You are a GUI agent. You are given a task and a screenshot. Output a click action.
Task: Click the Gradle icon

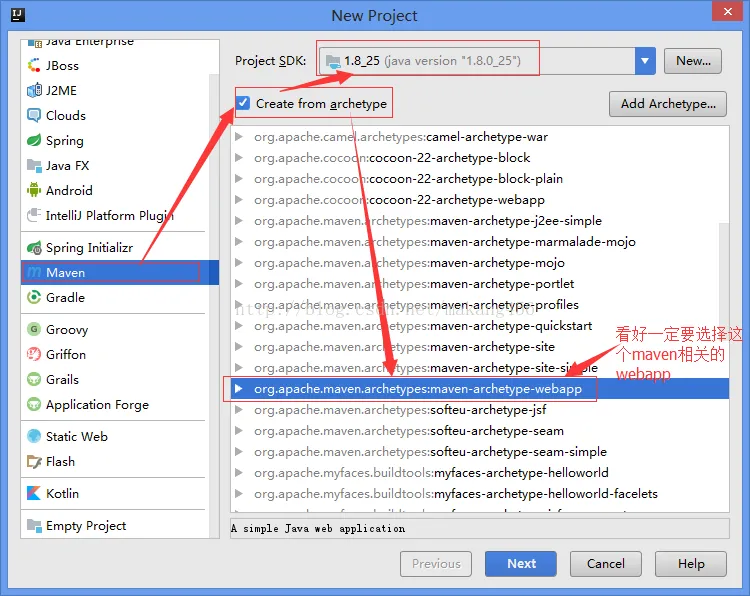pos(34,297)
